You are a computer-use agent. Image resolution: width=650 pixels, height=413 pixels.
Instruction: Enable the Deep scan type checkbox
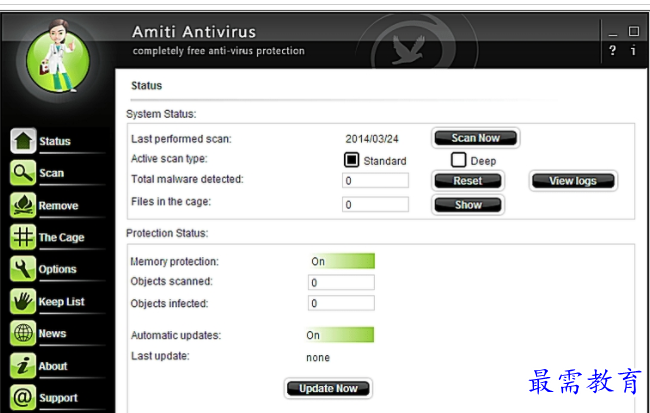click(x=458, y=160)
